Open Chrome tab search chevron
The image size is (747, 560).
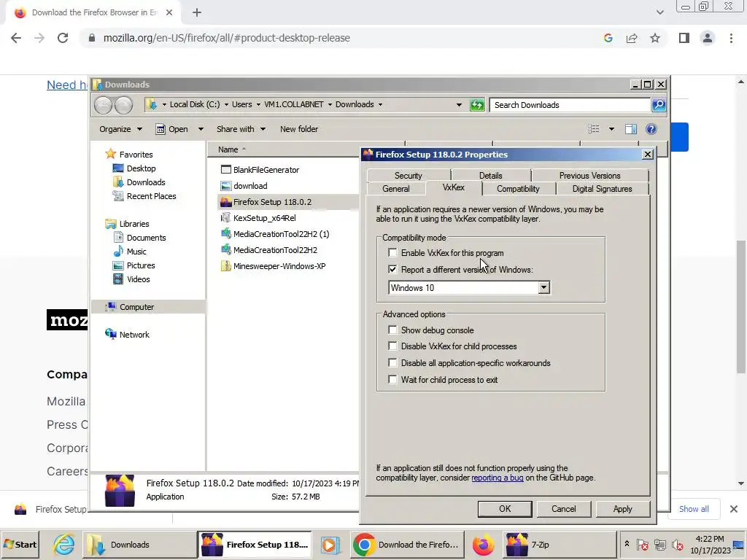(659, 13)
